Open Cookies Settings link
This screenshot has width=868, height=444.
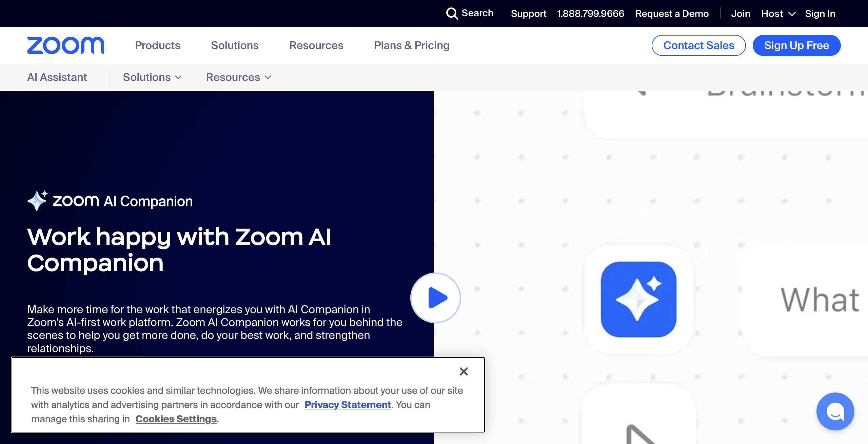176,419
